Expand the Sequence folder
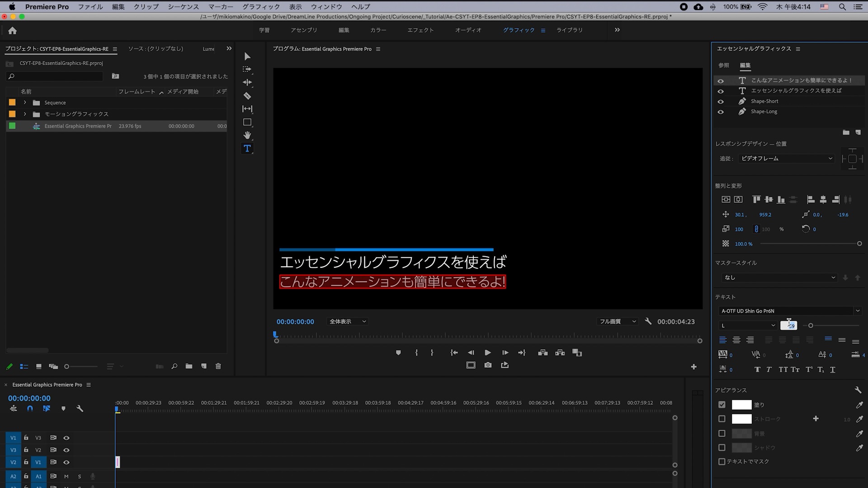Image resolution: width=868 pixels, height=488 pixels. coord(25,103)
